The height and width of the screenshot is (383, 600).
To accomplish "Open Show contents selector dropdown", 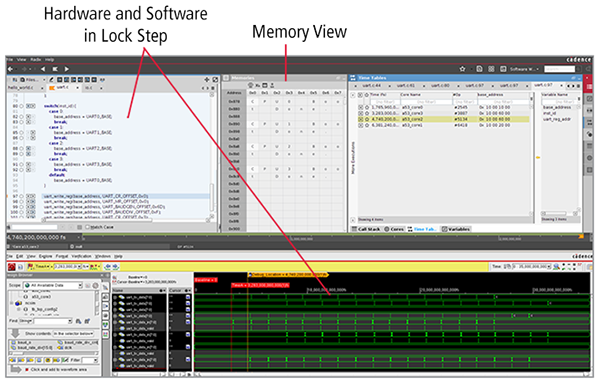I will click(x=73, y=334).
